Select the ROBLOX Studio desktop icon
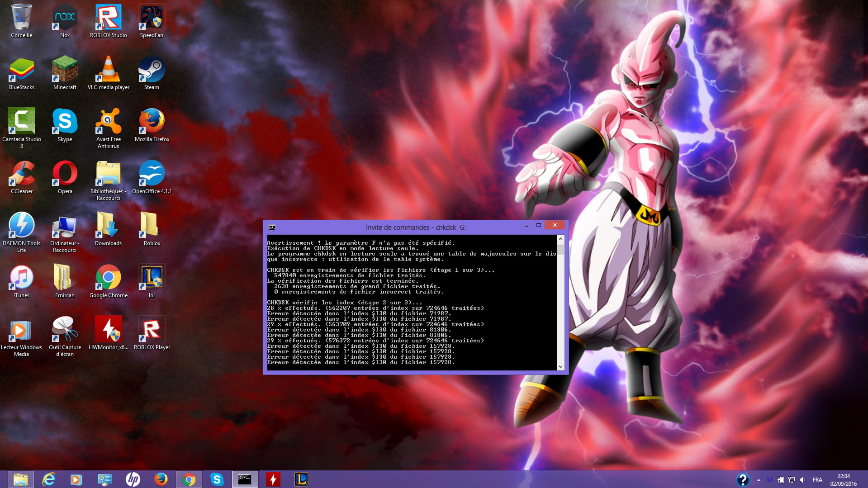The image size is (868, 488). (108, 21)
